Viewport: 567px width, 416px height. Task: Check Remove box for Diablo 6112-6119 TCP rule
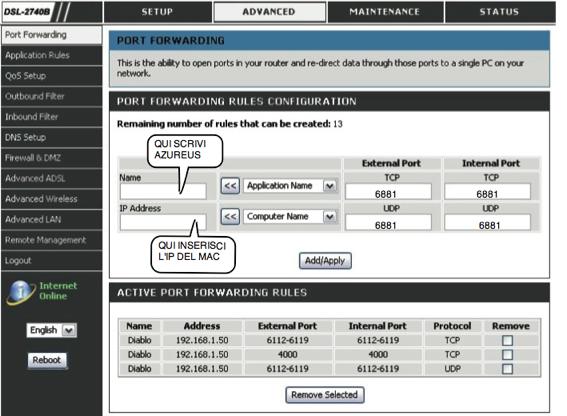pyautogui.click(x=507, y=340)
